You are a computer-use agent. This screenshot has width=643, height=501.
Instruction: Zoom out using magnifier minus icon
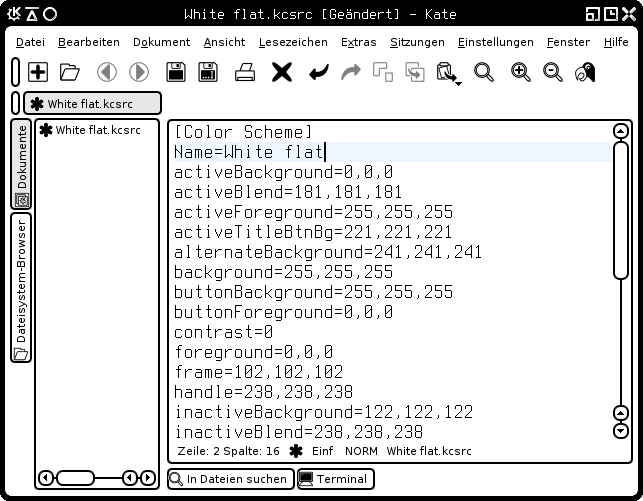point(553,73)
